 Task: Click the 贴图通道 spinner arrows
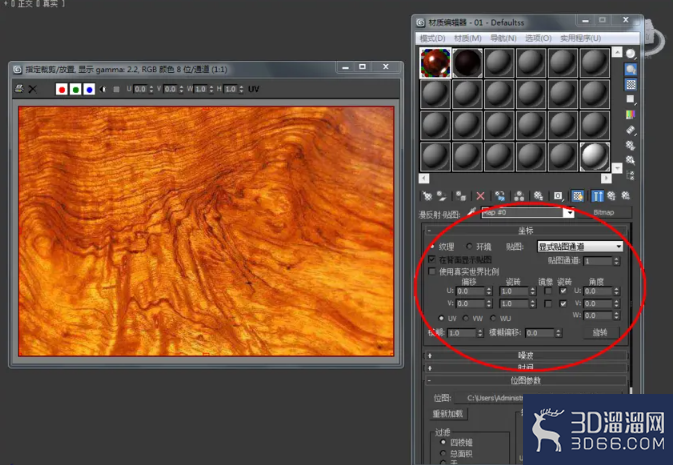[x=617, y=261]
